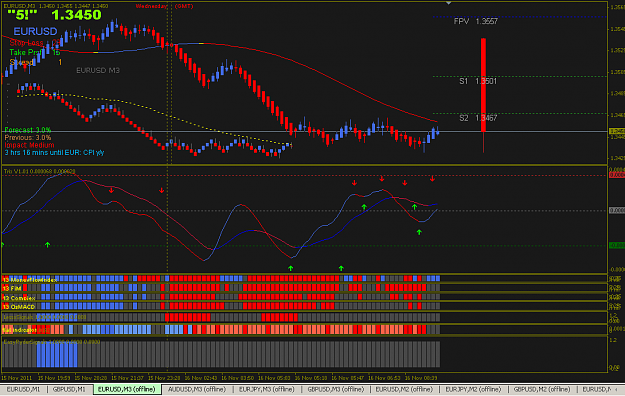
Task: Click the 15 Nov 2011 time axis label
Action: (x=17, y=378)
